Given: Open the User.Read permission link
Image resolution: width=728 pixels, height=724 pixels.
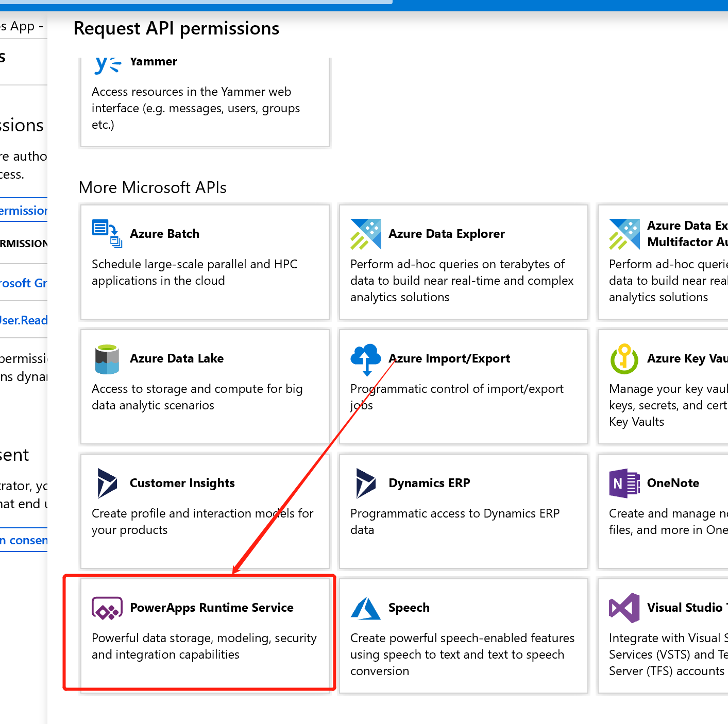Looking at the screenshot, I should click(24, 320).
